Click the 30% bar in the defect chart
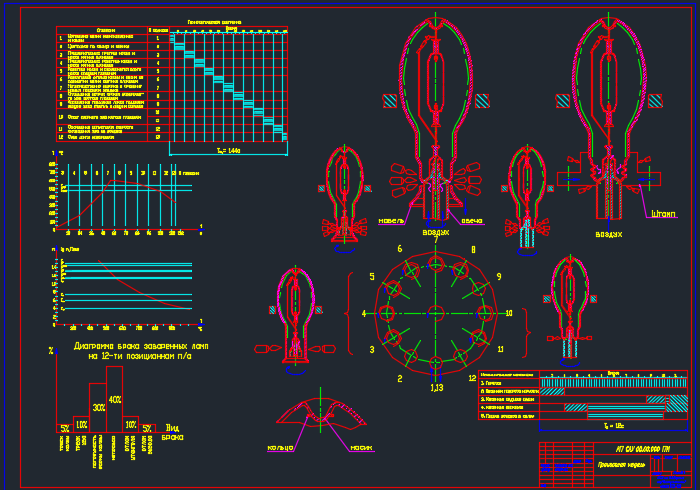 click(x=98, y=407)
